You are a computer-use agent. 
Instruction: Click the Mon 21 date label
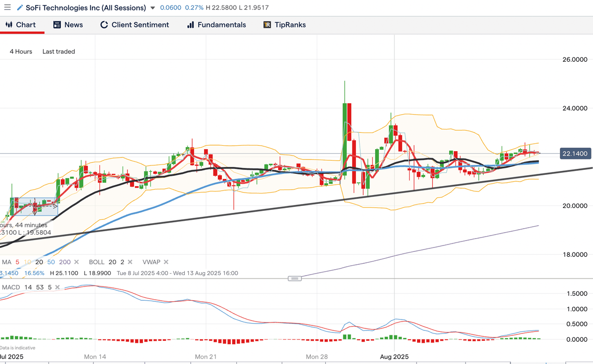(x=206, y=356)
